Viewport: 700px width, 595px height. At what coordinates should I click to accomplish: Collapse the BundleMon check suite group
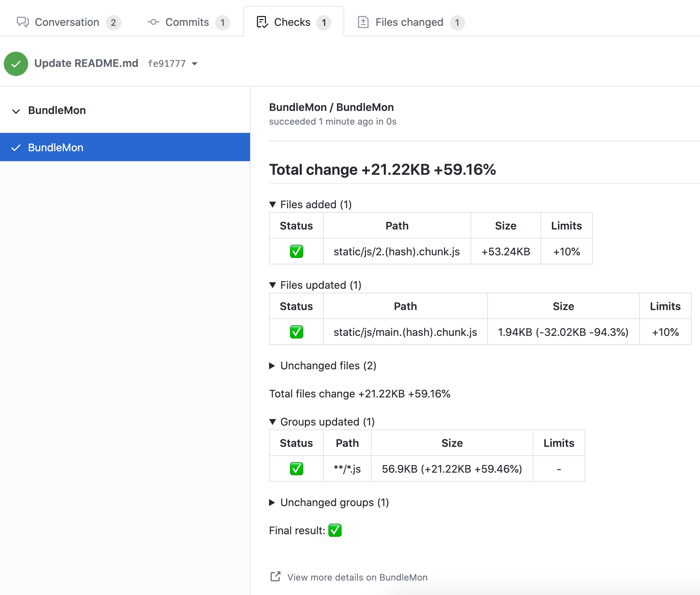[16, 111]
